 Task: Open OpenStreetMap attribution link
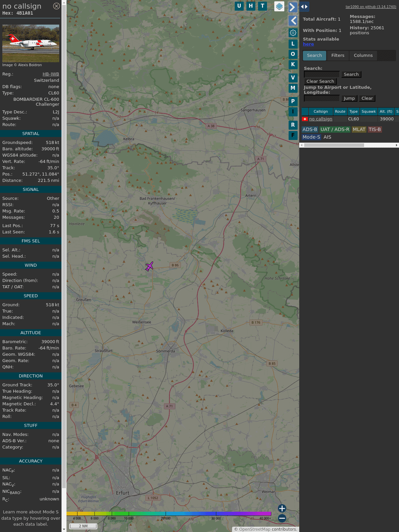coord(255,529)
